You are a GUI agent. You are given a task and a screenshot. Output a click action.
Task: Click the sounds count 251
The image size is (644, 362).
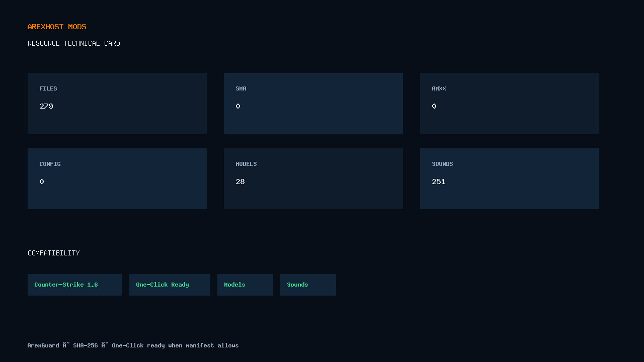pos(438,182)
